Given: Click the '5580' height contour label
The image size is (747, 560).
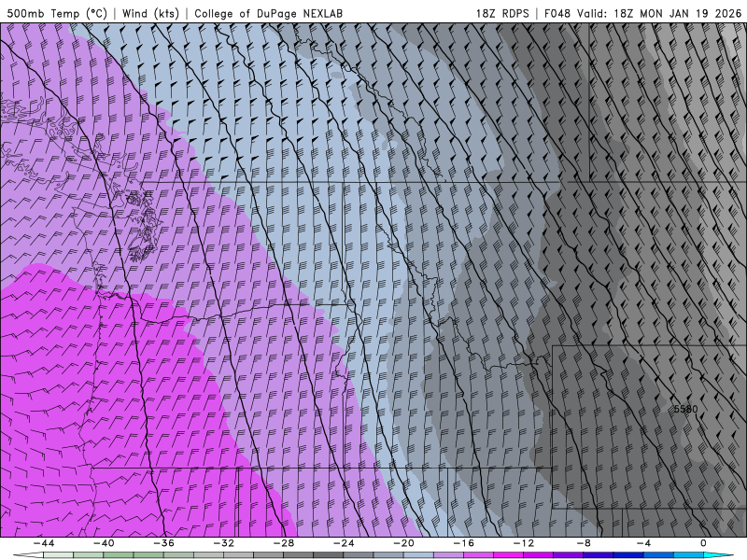Looking at the screenshot, I should pos(685,409).
